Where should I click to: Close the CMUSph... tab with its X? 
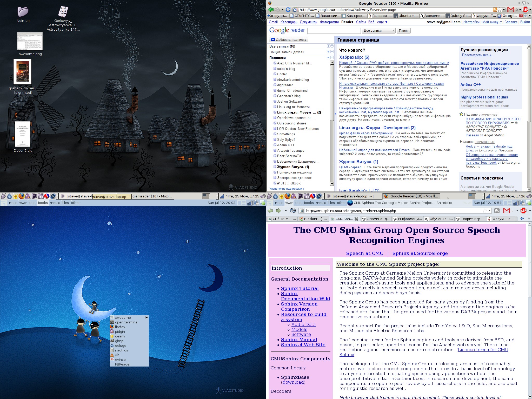tap(357, 219)
